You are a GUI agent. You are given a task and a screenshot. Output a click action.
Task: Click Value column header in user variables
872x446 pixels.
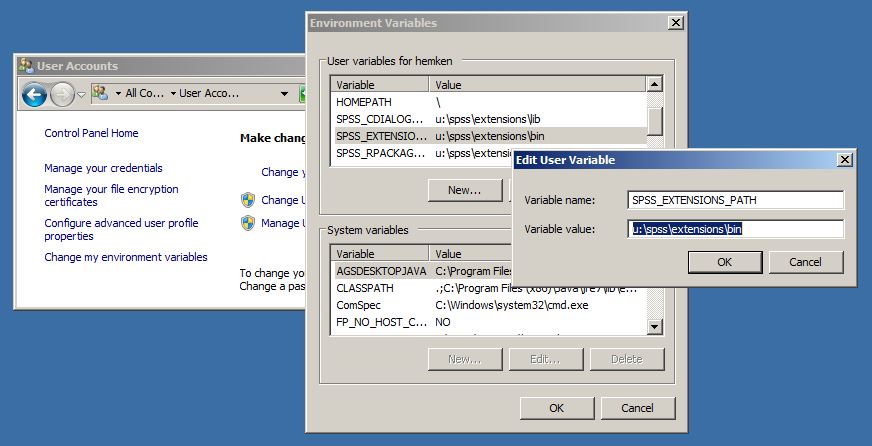(x=537, y=85)
